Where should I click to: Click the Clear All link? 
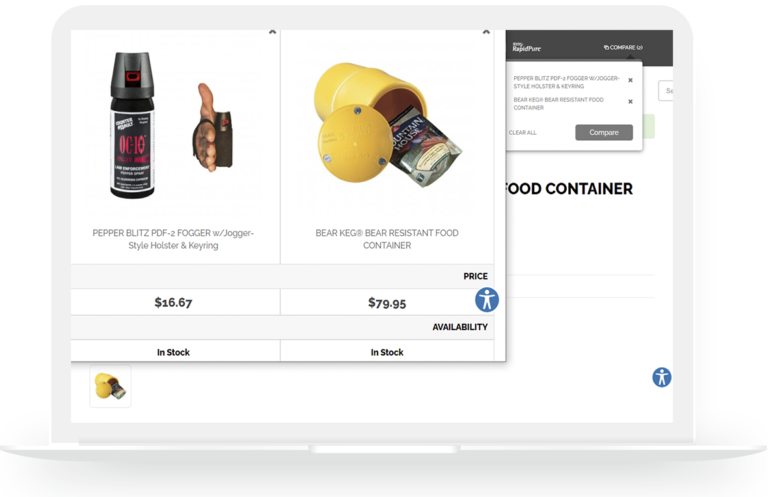[x=523, y=133]
